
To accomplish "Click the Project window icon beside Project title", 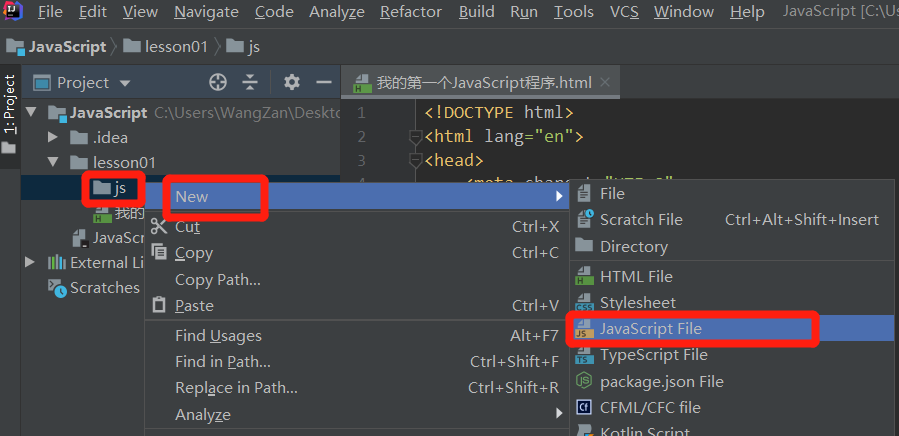I will click(x=42, y=83).
